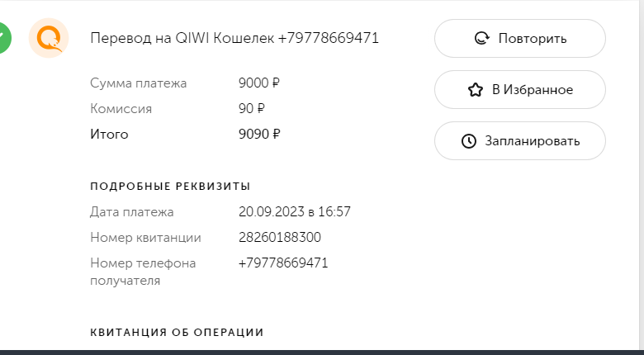The height and width of the screenshot is (355, 644).
Task: Repeat payment with Повторить button
Action: [x=520, y=38]
